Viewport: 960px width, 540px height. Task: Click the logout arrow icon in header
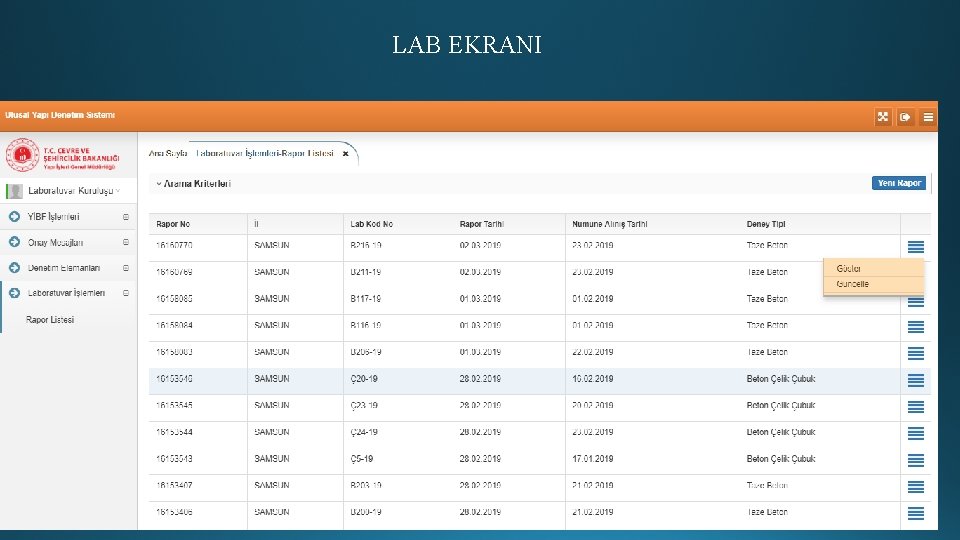[905, 116]
